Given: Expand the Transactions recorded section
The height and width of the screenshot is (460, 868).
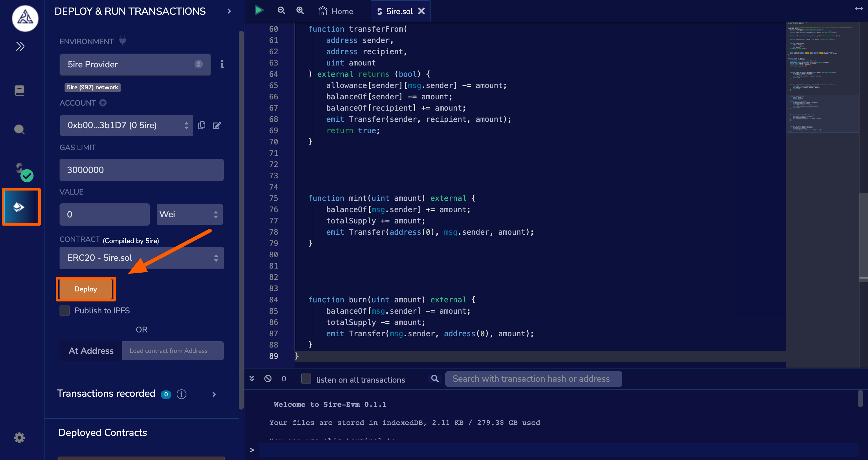Looking at the screenshot, I should coord(214,394).
